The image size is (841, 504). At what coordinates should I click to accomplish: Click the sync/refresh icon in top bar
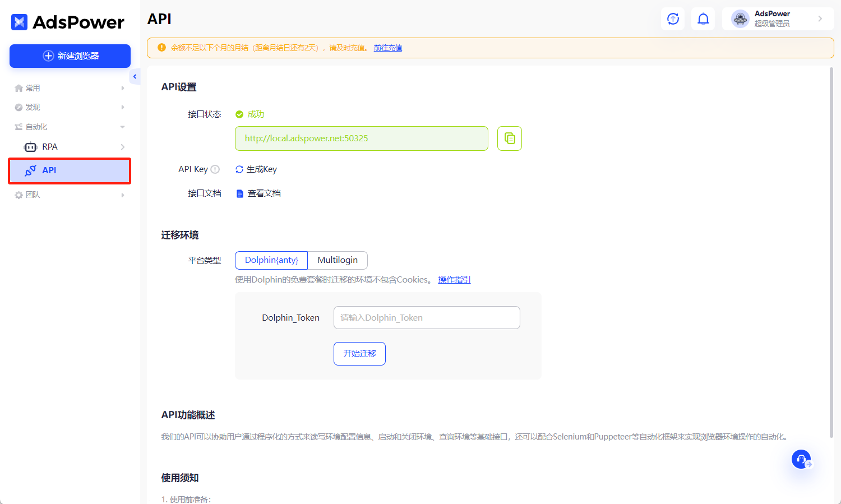tap(672, 19)
